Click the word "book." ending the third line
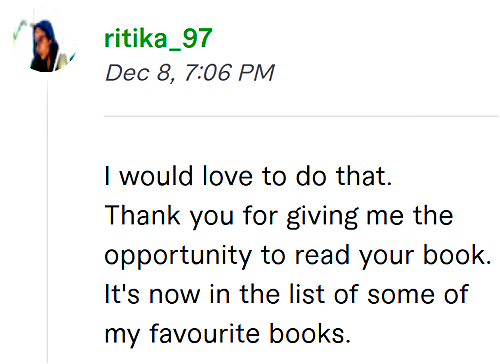 pos(458,255)
